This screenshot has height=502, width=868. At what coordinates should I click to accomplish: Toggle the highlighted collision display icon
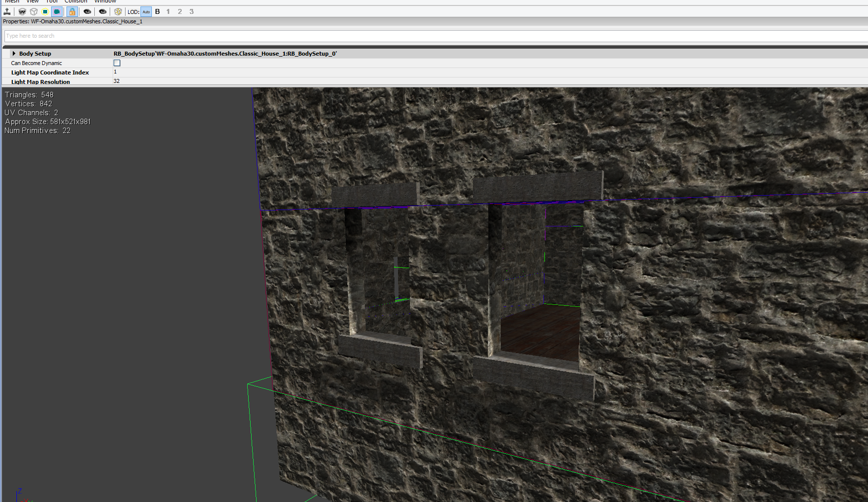pos(57,11)
